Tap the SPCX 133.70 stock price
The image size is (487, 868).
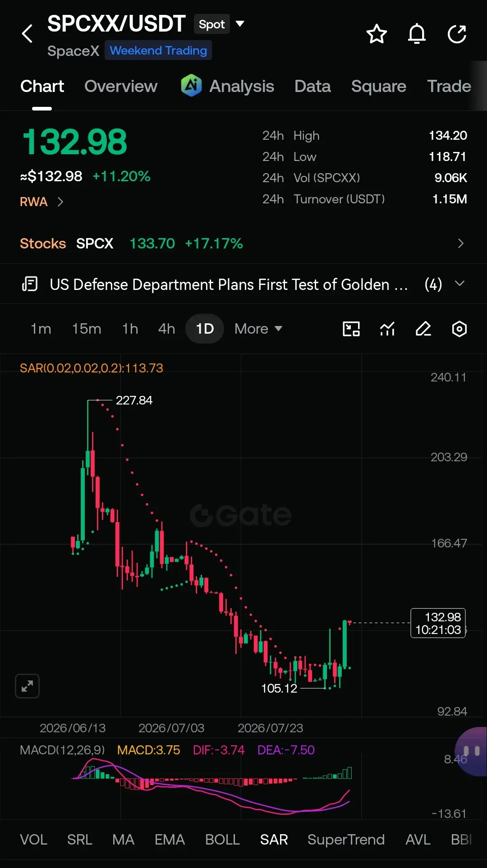[x=152, y=243]
